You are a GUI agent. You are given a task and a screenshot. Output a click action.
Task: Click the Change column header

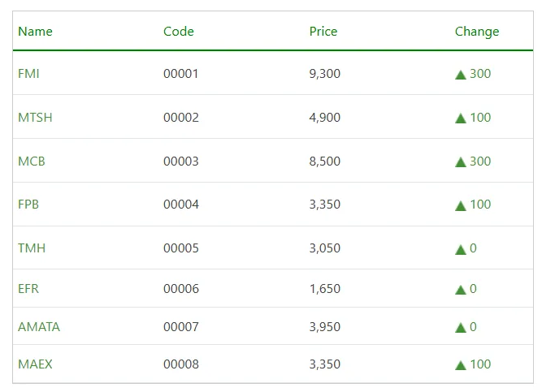point(477,32)
